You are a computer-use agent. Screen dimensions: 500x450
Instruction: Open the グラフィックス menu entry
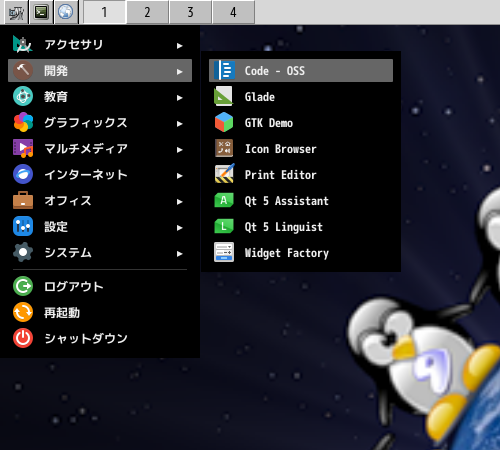pos(100,122)
